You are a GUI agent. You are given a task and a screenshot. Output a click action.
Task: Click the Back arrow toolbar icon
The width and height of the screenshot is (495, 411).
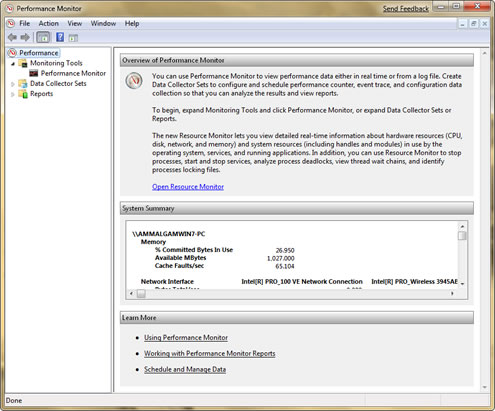[12, 37]
